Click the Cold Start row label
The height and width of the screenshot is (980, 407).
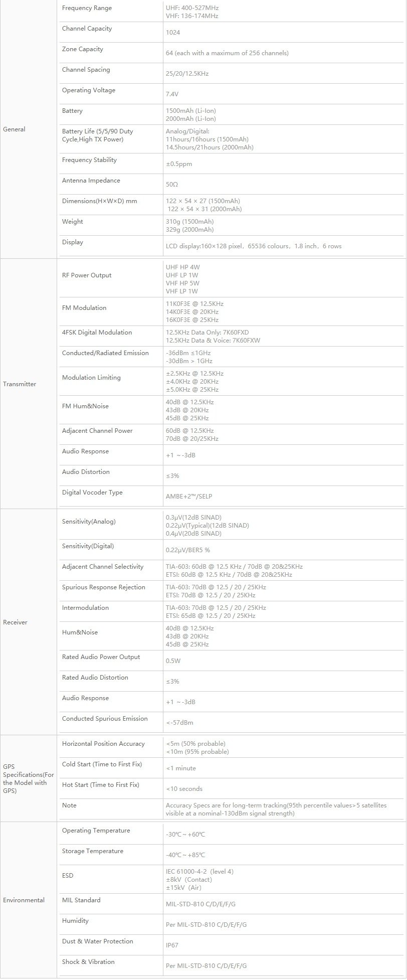coord(102,764)
